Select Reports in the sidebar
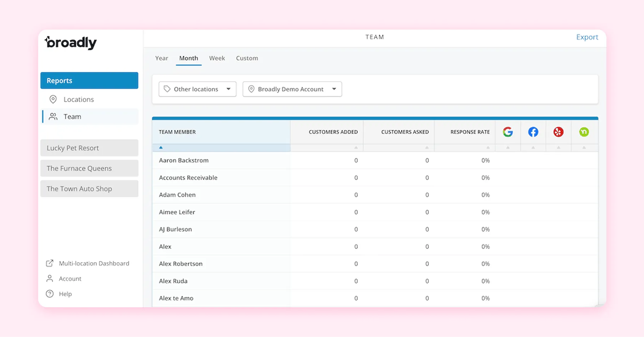Screen dimensions: 644x337 [x=89, y=81]
